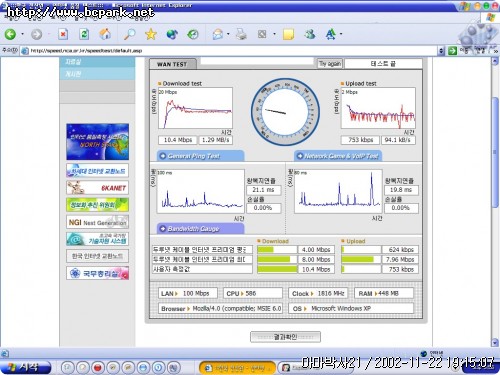
Task: Click the 94.1 kB/s upload value
Action: pyautogui.click(x=398, y=140)
